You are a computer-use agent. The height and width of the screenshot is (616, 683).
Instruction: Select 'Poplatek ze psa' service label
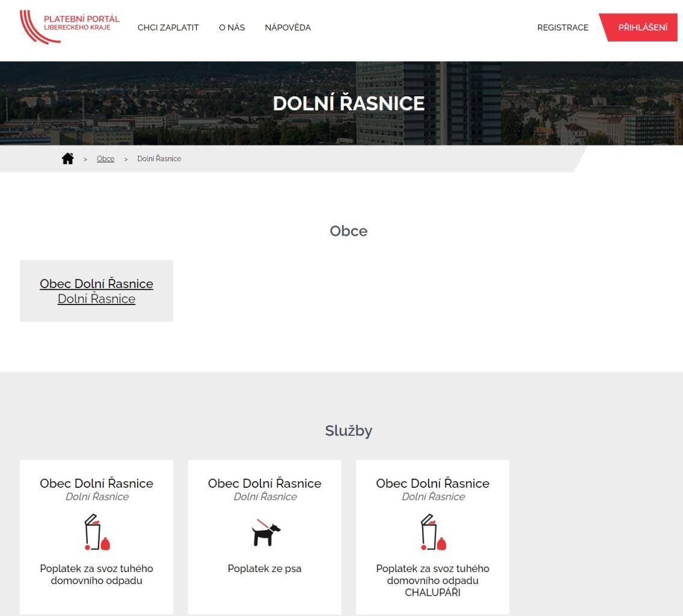pyautogui.click(x=265, y=568)
